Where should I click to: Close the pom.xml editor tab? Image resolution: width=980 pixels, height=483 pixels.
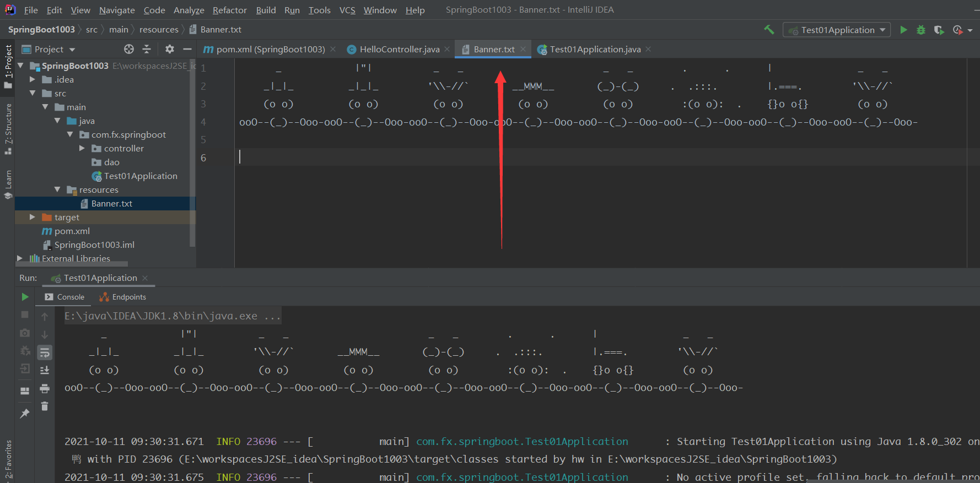(x=333, y=49)
